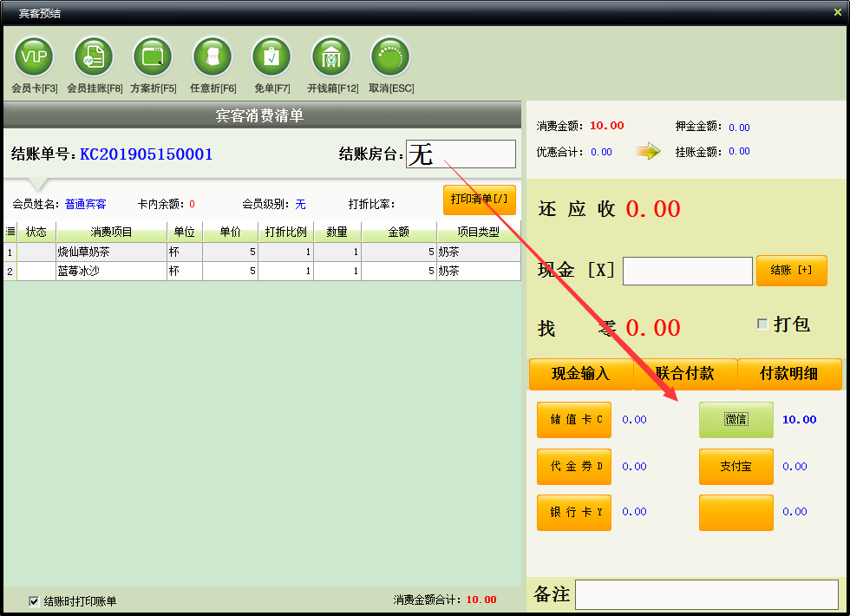Click the 取消[ESC] cancel icon
850x616 pixels.
(390, 57)
